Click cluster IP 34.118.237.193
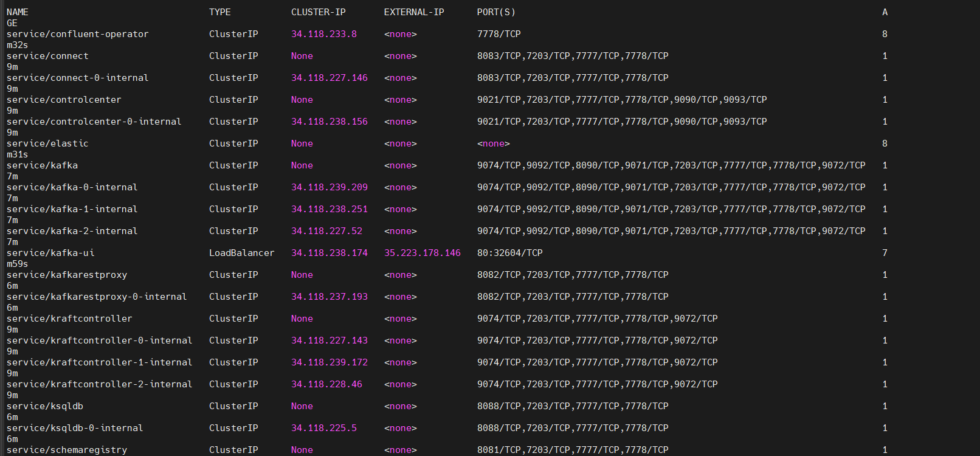 point(330,297)
